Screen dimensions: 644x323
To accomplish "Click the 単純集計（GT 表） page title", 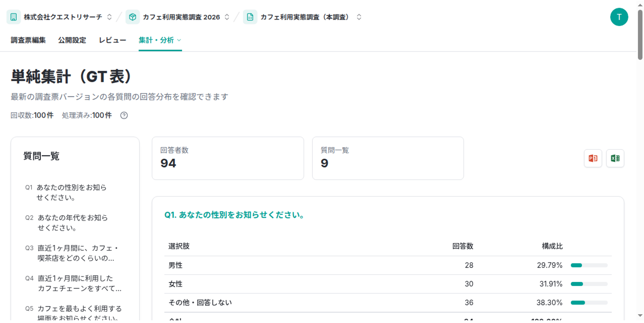I will pyautogui.click(x=72, y=77).
